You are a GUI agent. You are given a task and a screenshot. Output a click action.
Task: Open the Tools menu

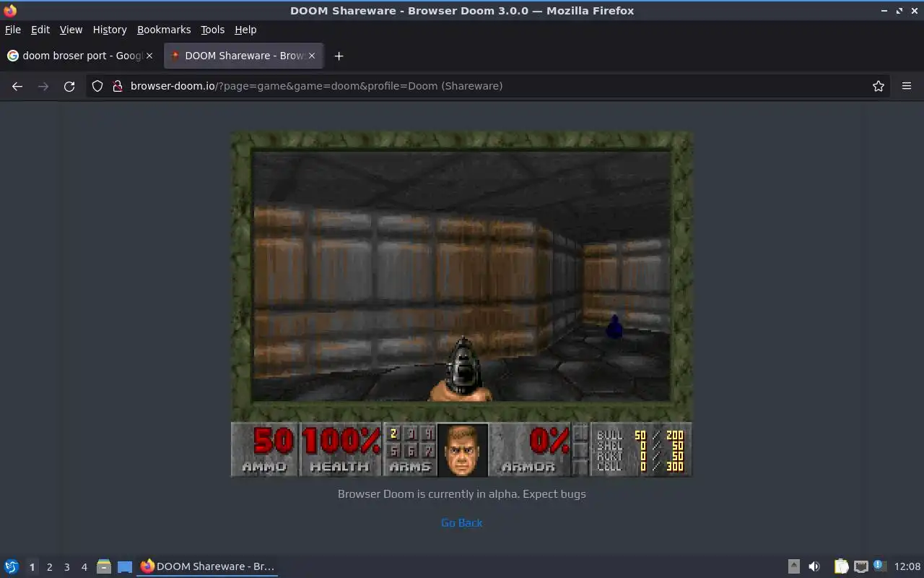point(212,30)
